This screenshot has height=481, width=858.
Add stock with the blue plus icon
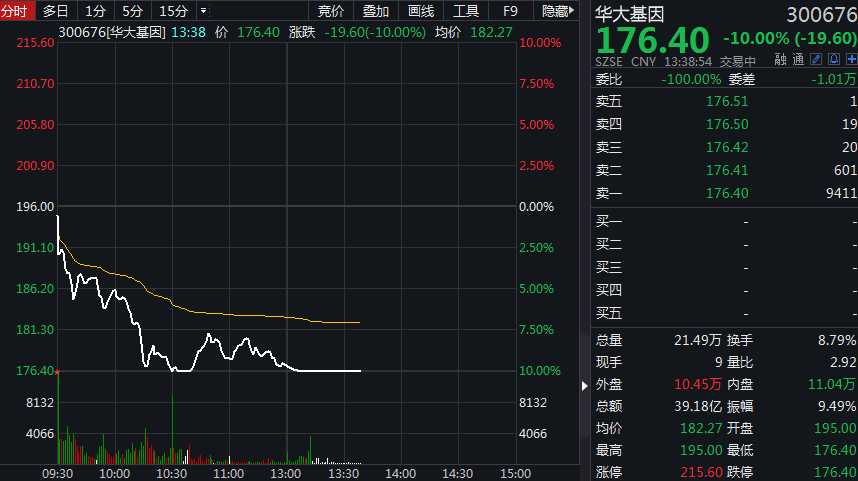coord(851,59)
